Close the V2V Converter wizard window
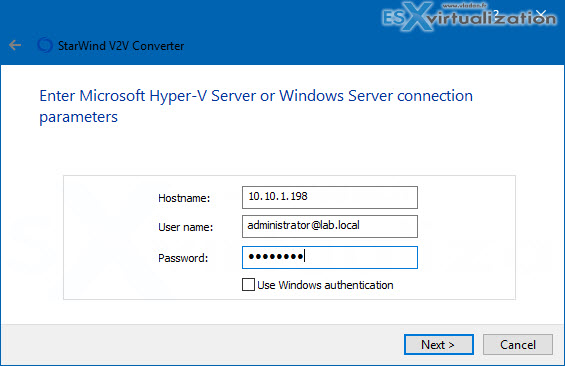This screenshot has width=565, height=366. click(540, 14)
